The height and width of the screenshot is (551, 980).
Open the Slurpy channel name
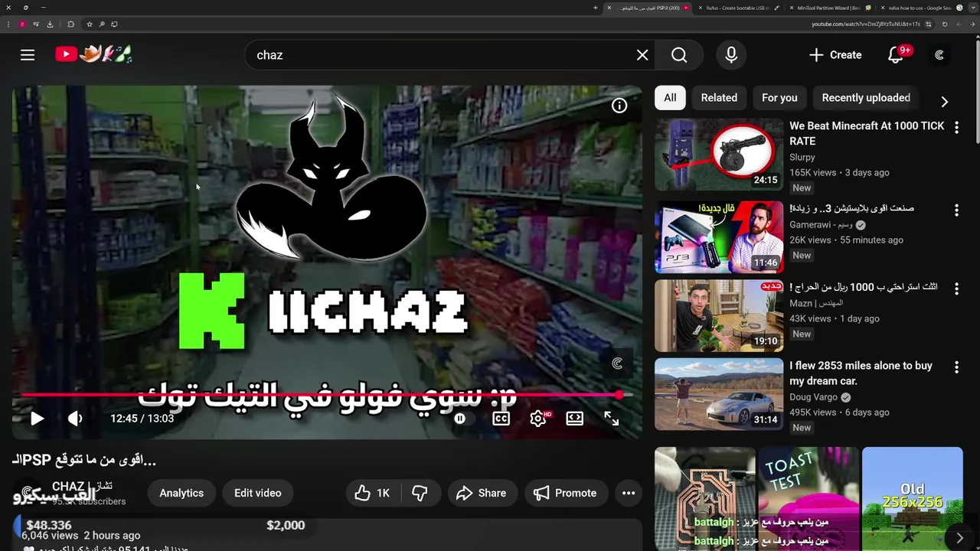802,157
